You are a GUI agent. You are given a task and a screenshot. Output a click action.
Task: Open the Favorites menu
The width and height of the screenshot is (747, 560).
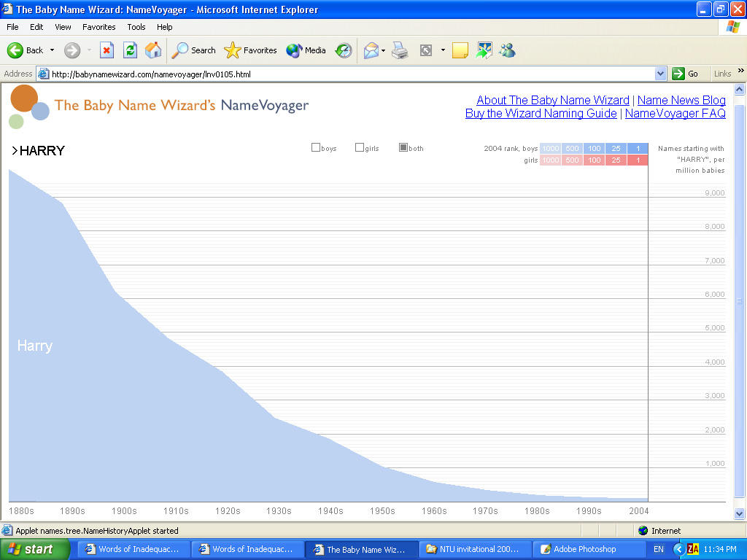point(99,27)
